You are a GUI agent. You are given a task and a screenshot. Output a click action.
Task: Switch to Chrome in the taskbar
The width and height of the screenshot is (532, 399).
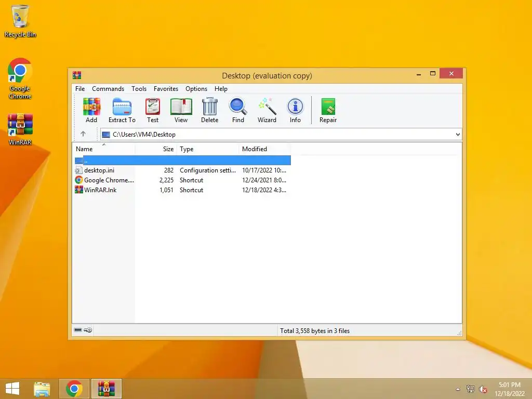point(74,389)
